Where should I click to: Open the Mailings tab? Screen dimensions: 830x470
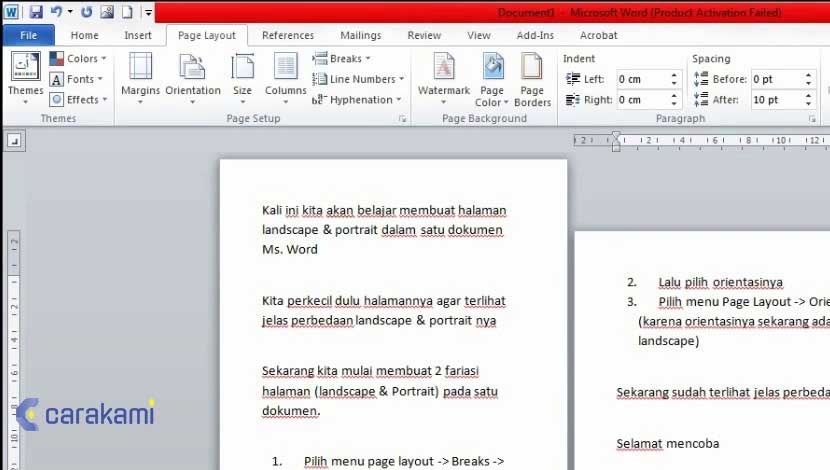pos(360,35)
